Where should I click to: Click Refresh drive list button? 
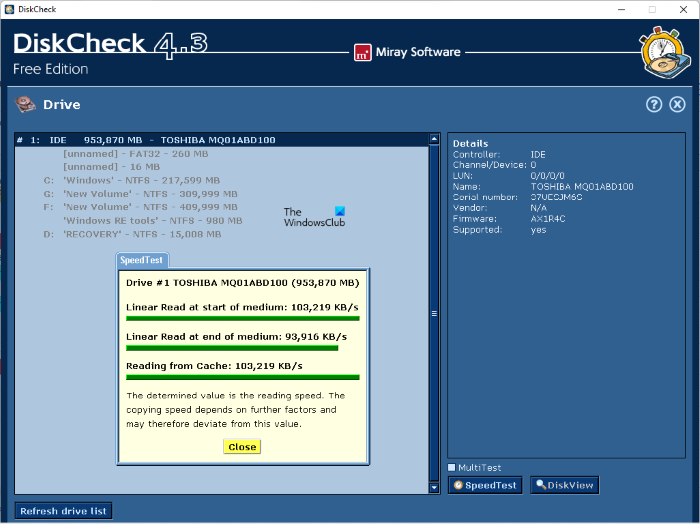[63, 511]
